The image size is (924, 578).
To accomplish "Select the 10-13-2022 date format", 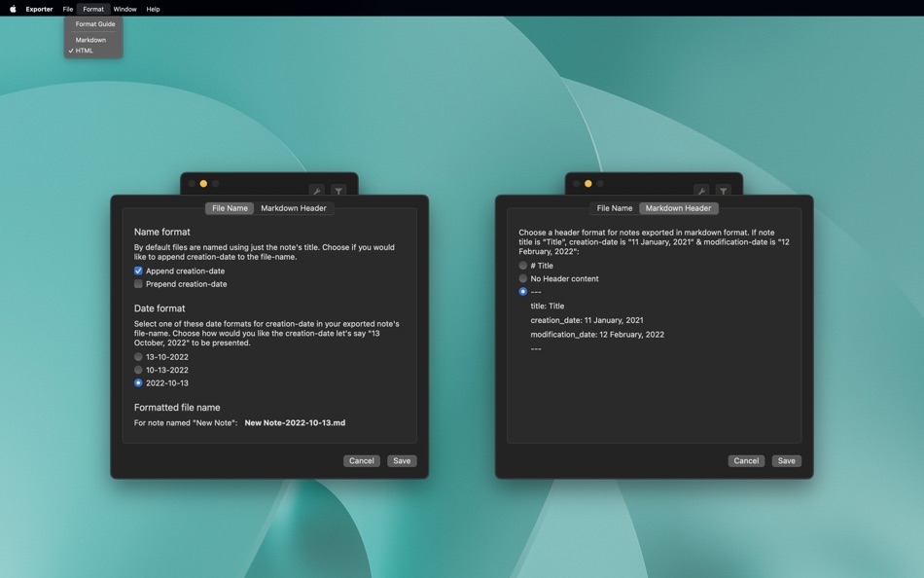I will [x=138, y=370].
